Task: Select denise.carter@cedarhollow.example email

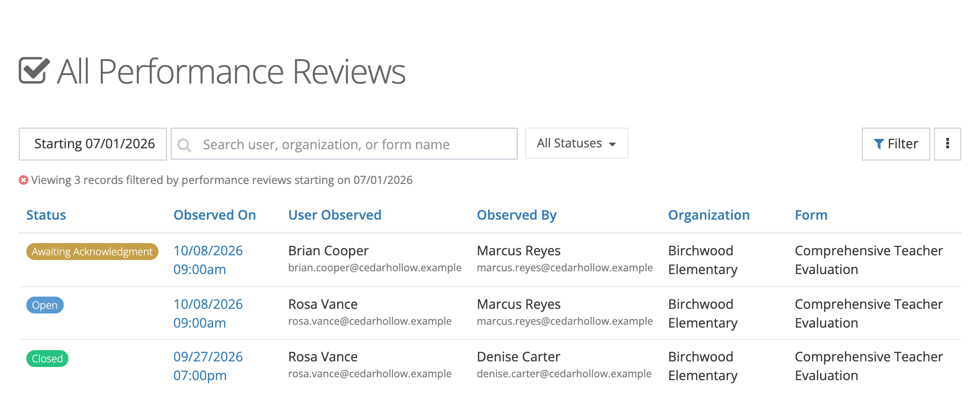Action: click(x=564, y=374)
